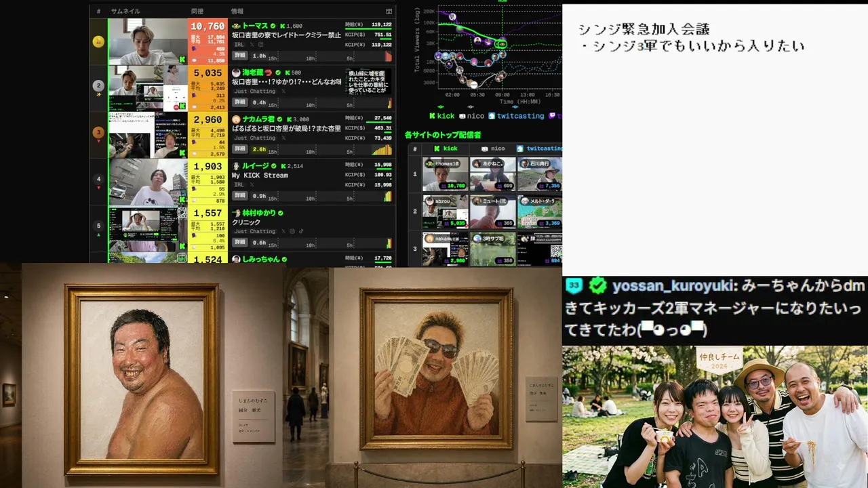Viewport: 868px width, 488px height.
Task: Click 林村ゆかり profile avatar icon
Action: point(236,213)
